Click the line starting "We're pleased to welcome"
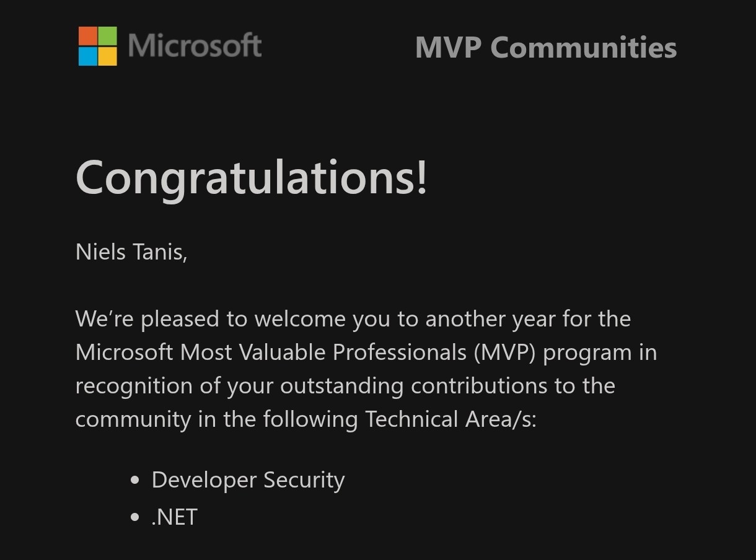Image resolution: width=756 pixels, height=560 pixels. click(x=353, y=320)
